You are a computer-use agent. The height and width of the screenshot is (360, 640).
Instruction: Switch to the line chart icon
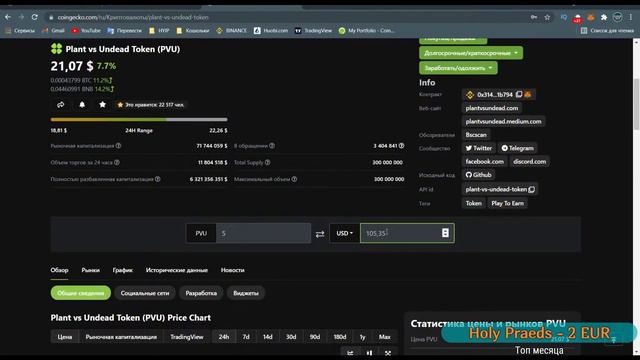[350, 353]
